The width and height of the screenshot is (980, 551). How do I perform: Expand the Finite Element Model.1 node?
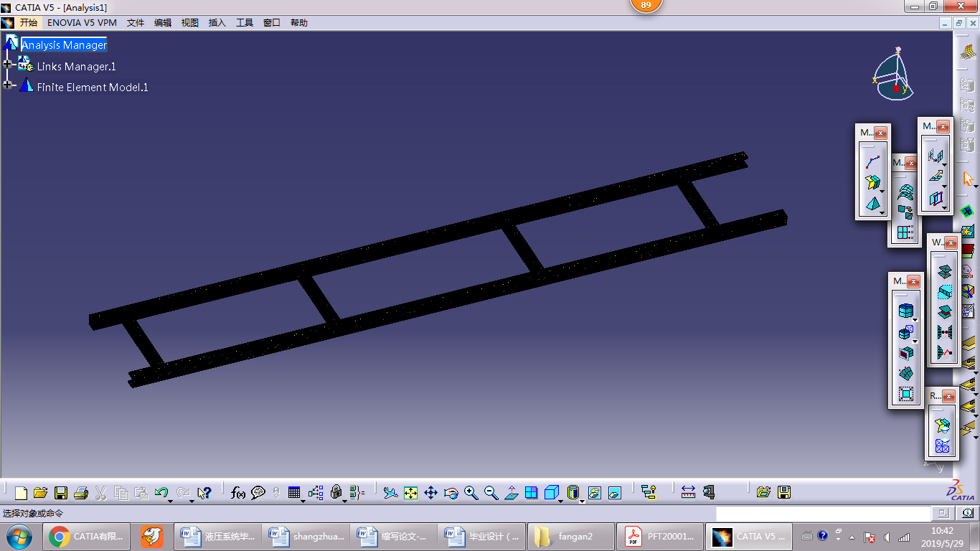(x=8, y=85)
